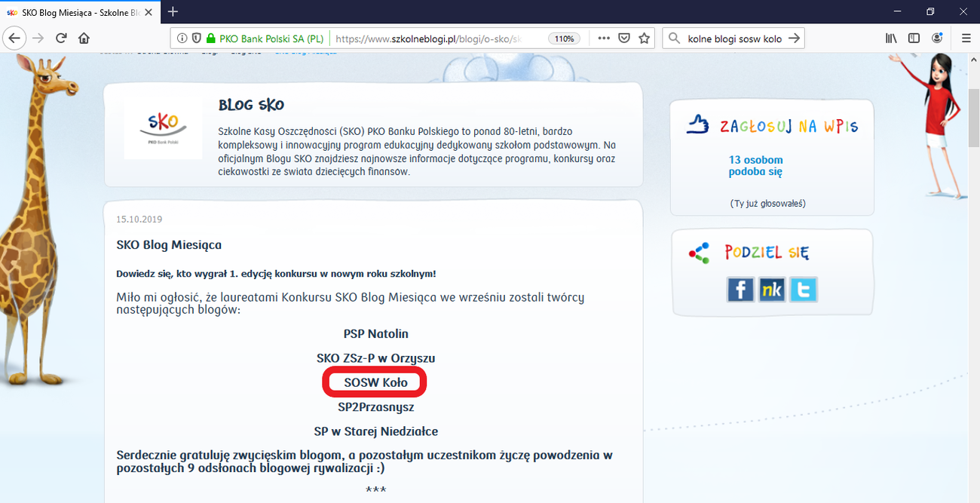Open the browser home page

coord(84,38)
